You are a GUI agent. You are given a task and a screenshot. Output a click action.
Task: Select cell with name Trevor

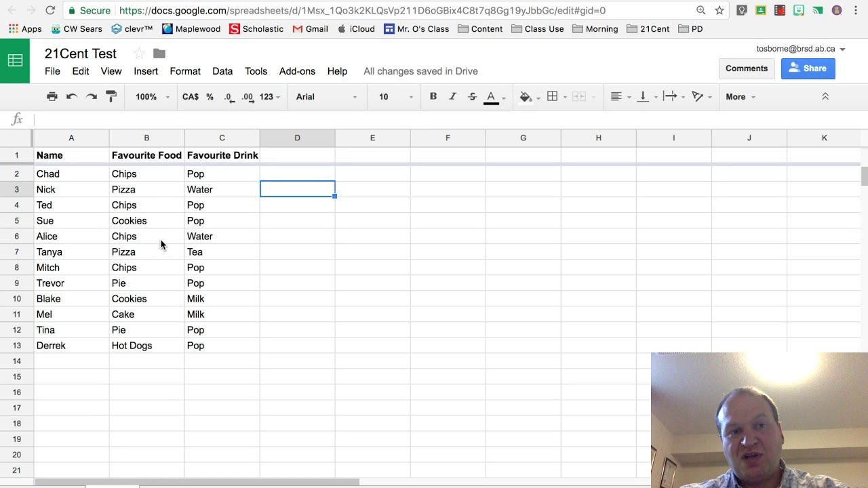(71, 283)
